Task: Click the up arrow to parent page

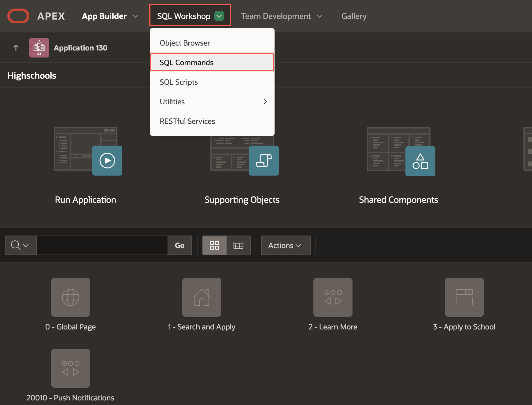Action: (x=16, y=48)
